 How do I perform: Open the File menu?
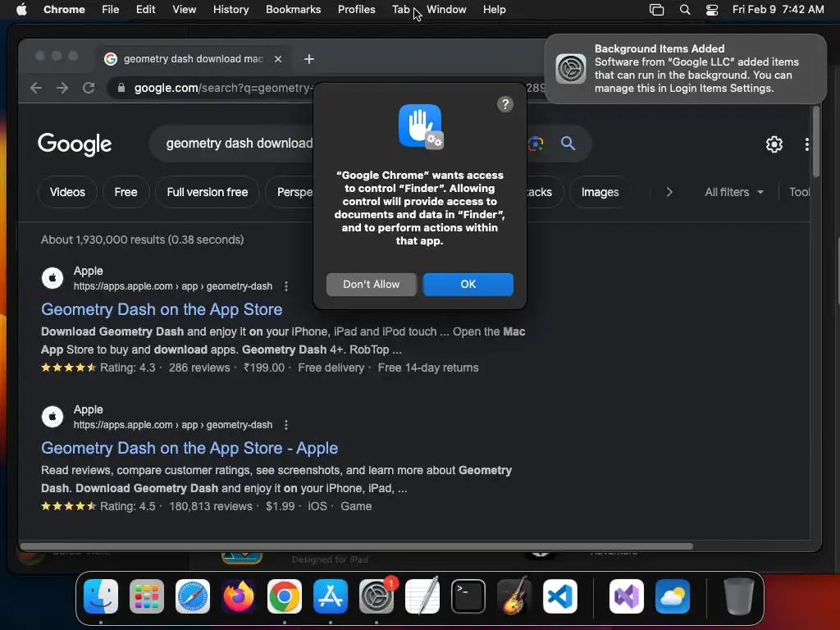111,10
